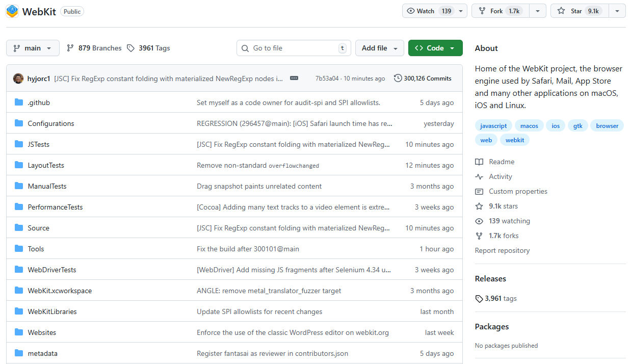Click the Watch button
The width and height of the screenshot is (630, 364).
tap(429, 11)
